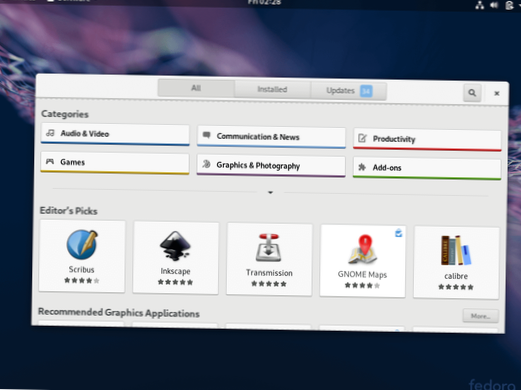
Task: Click the calibre app name
Action: (456, 276)
